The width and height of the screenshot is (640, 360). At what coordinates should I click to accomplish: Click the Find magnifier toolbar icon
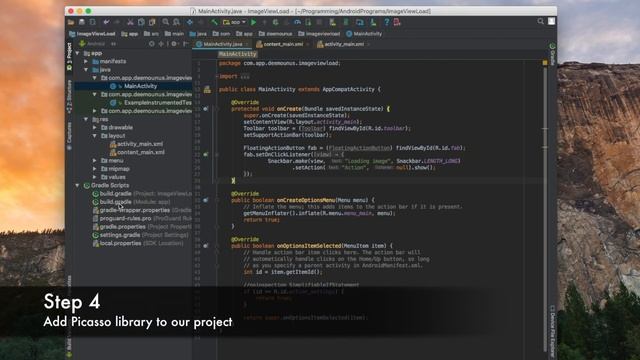coord(165,22)
